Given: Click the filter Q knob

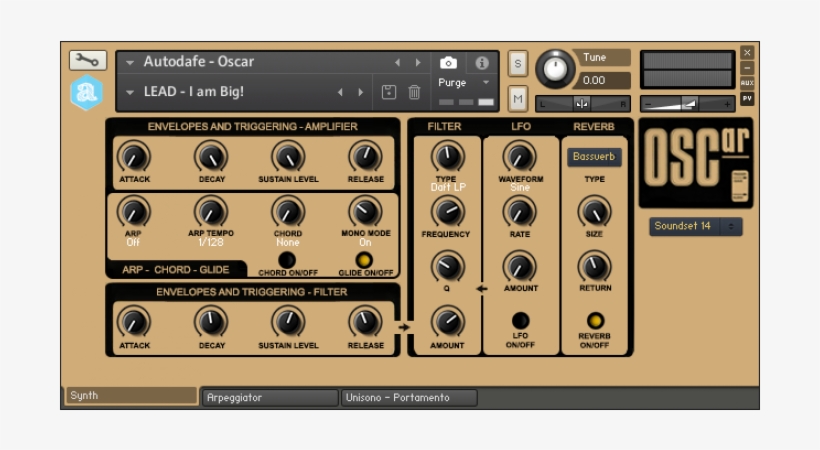Looking at the screenshot, I should [x=448, y=267].
